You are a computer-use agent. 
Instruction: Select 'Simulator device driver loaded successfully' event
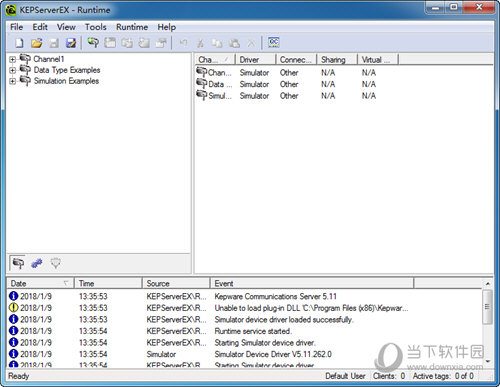(245, 319)
